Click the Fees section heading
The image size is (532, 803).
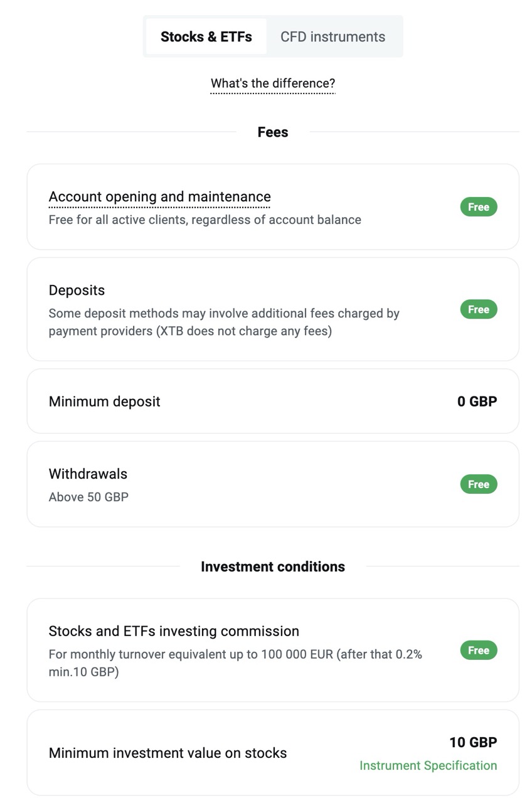[x=273, y=132]
